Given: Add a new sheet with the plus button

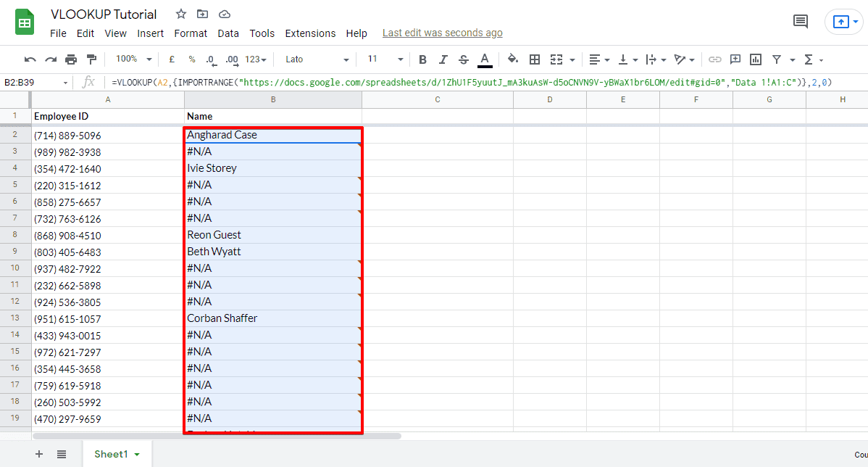Looking at the screenshot, I should 38,454.
